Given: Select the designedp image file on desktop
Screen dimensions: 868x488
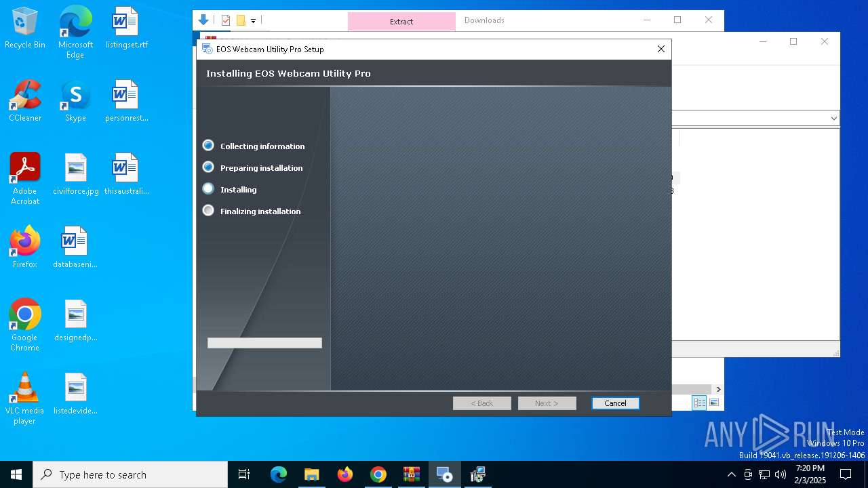Looking at the screenshot, I should (75, 321).
